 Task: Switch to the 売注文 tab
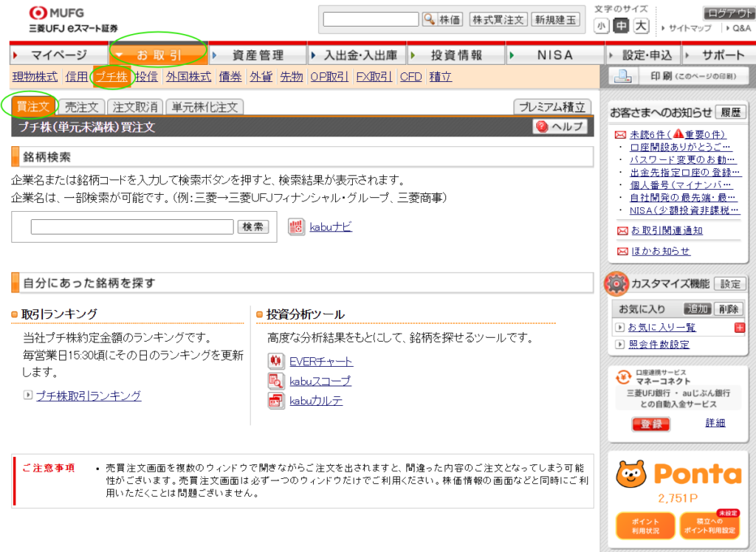tap(81, 107)
